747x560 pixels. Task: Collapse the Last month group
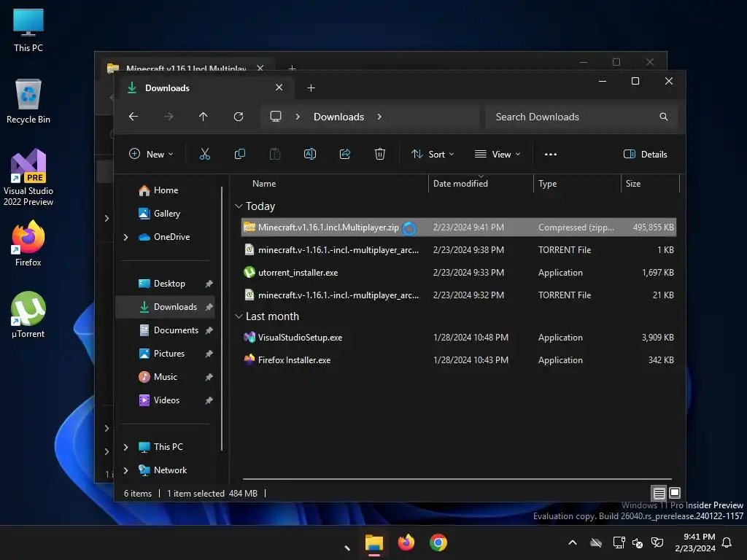[239, 316]
